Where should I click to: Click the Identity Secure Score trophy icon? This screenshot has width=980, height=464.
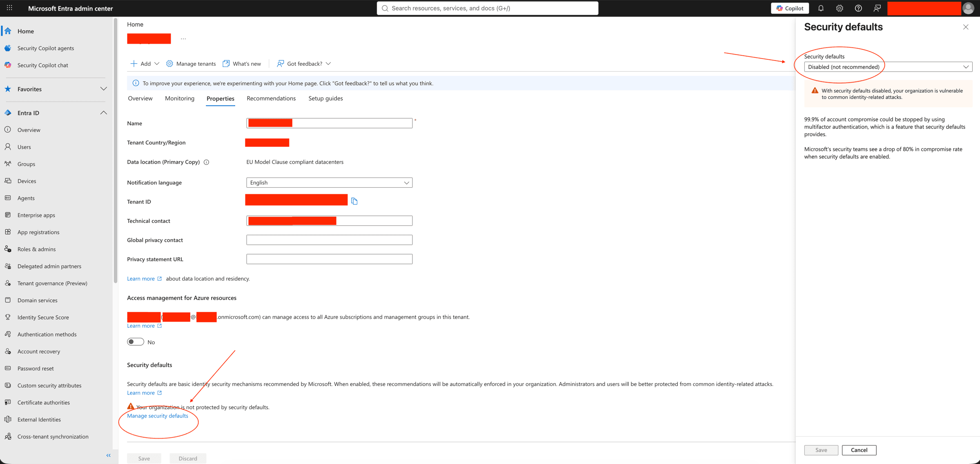(8, 317)
